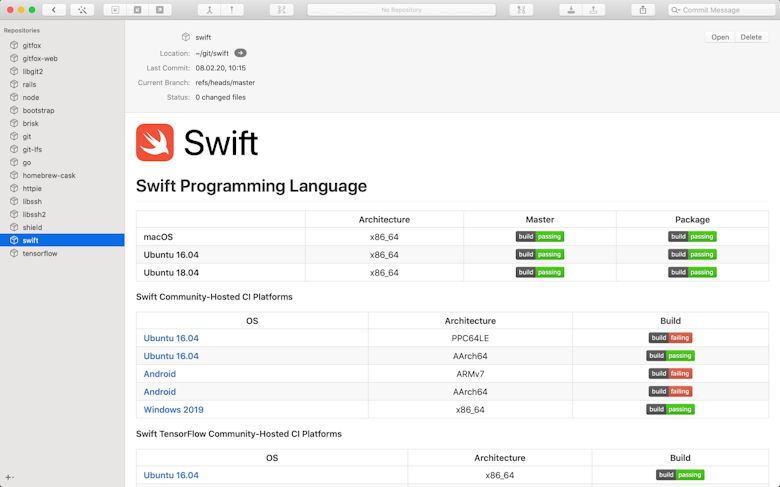Click the '0 changed files' status text
Screen dimensions: 780x487
[x=220, y=97]
